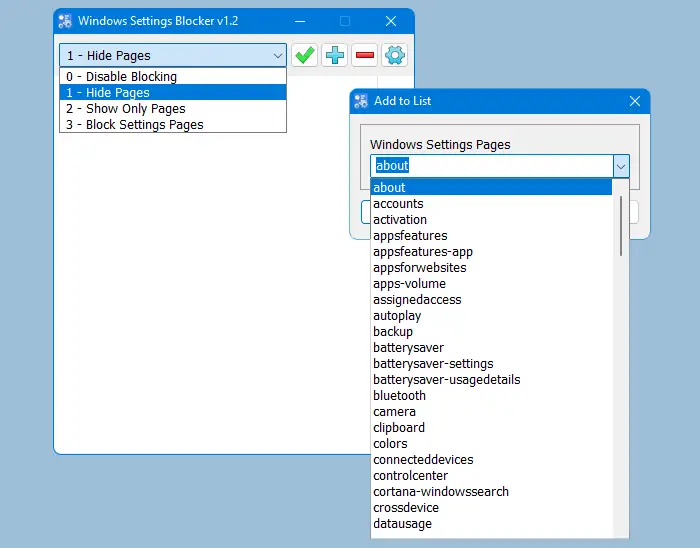Choose '2 - Show Only Pages' option
The height and width of the screenshot is (548, 700).
coord(173,108)
